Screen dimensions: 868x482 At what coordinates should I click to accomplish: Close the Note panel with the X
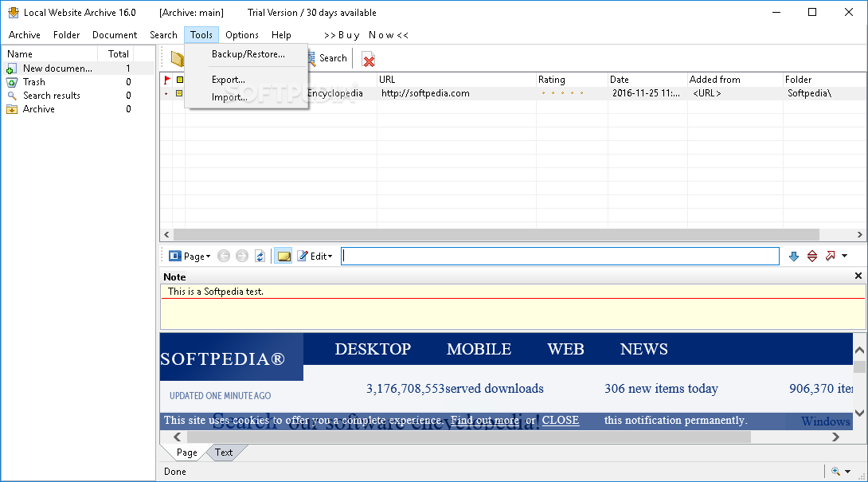click(x=858, y=276)
